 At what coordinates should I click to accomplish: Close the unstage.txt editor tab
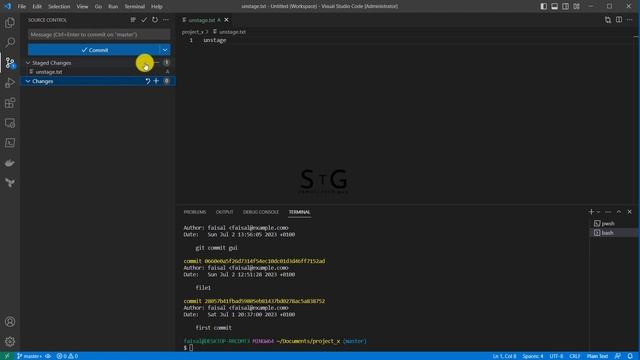pos(227,20)
